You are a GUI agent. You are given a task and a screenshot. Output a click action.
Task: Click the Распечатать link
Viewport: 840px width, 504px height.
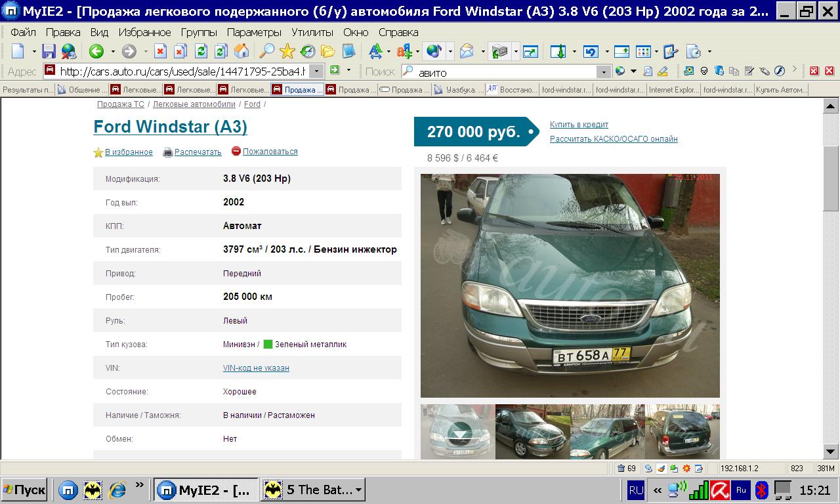pos(198,152)
